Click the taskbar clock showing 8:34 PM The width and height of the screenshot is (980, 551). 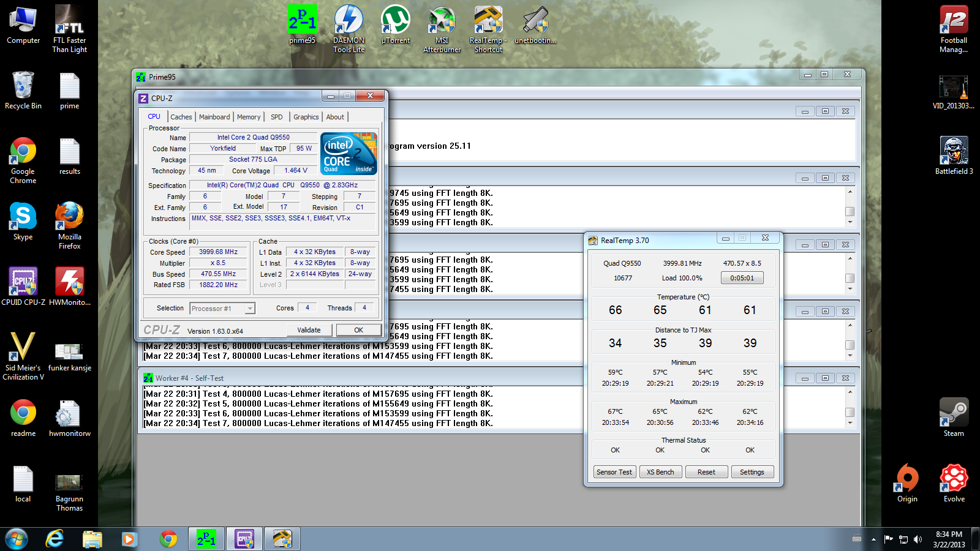click(x=949, y=539)
